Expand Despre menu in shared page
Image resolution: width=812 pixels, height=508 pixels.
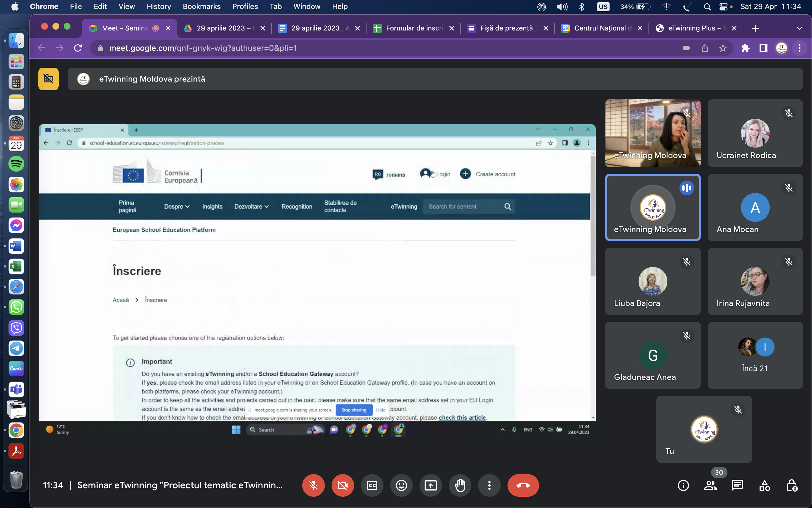coord(177,207)
